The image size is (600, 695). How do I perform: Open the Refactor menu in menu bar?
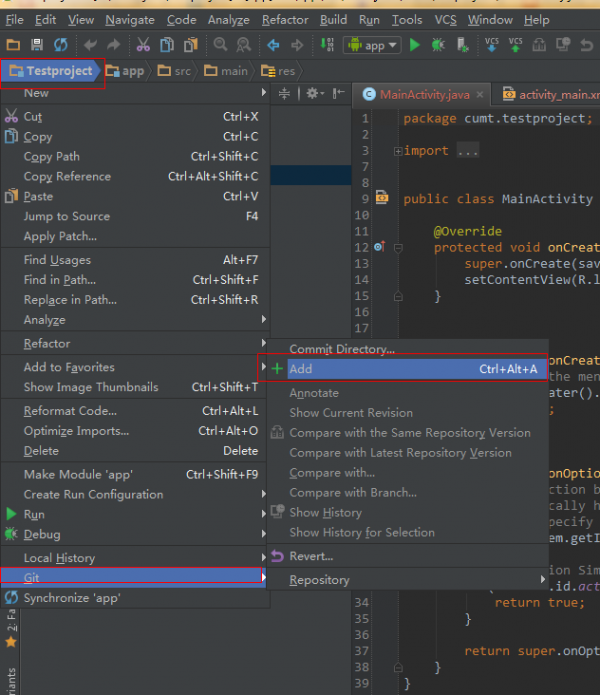tap(285, 20)
